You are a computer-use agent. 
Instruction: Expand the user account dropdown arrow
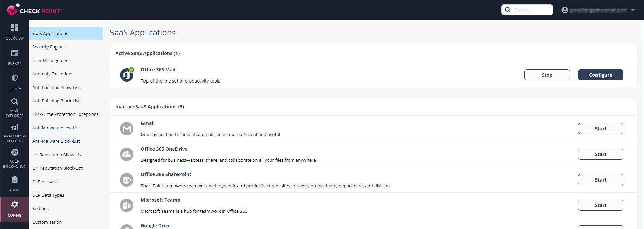(633, 10)
